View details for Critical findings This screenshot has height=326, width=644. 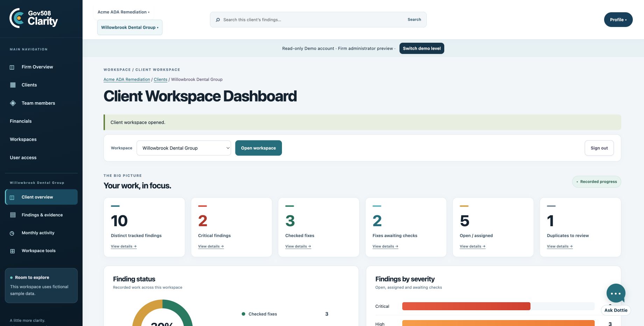coord(211,247)
